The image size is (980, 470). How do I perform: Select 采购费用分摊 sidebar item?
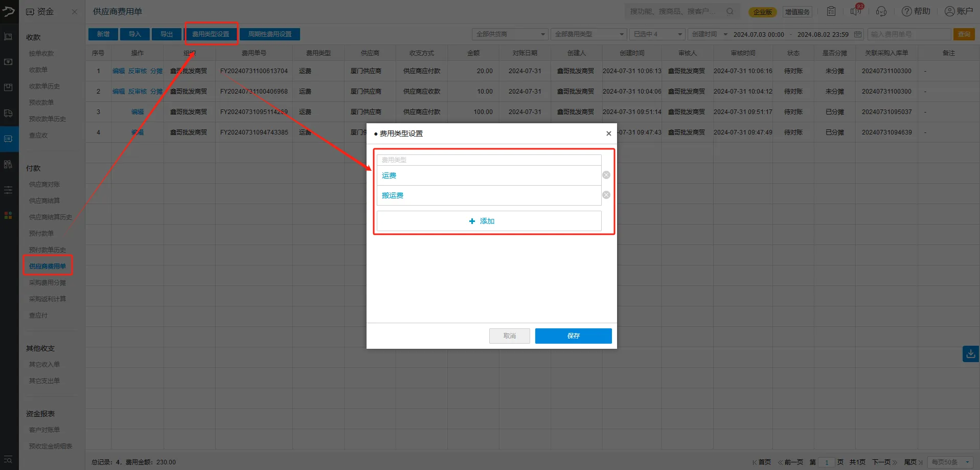point(48,282)
